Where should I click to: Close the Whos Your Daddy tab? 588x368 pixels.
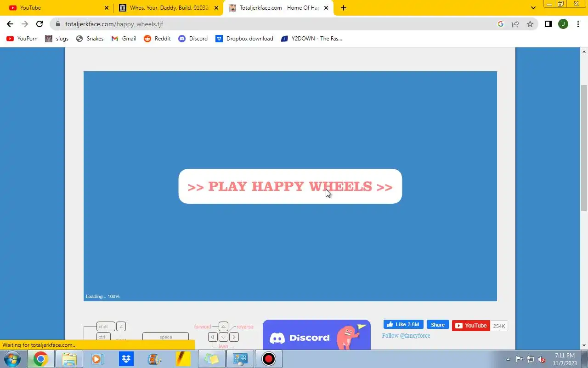point(216,8)
